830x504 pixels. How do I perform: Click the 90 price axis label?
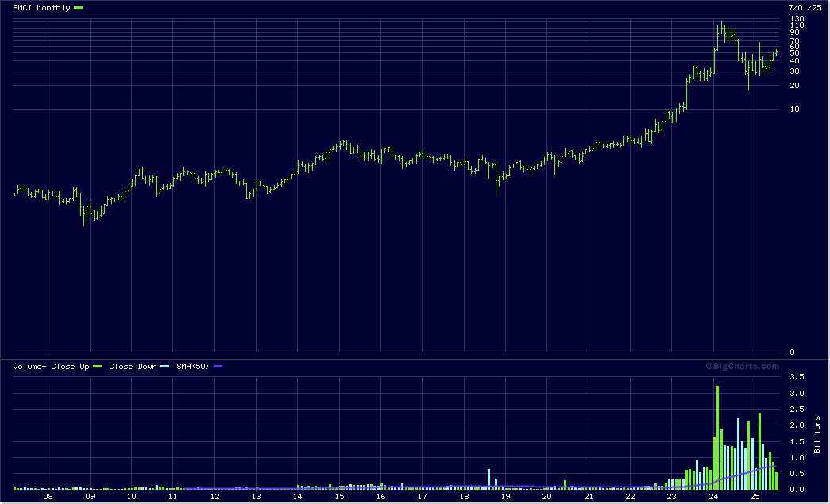794,33
